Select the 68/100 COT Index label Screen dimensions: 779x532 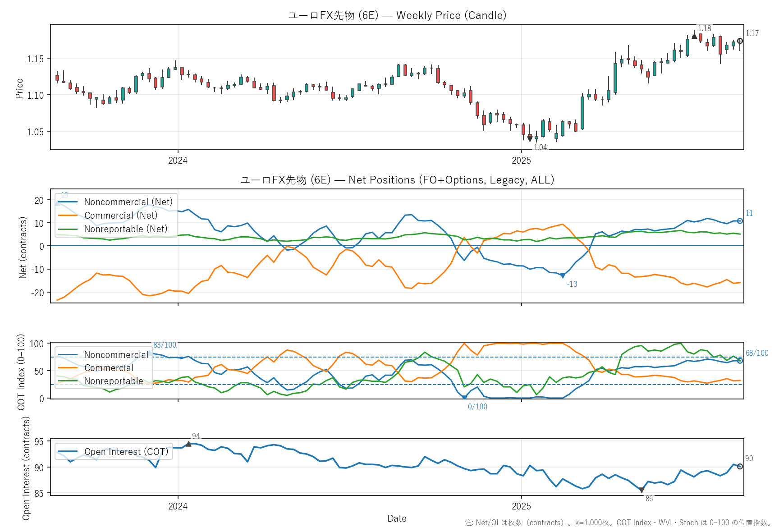tap(757, 353)
